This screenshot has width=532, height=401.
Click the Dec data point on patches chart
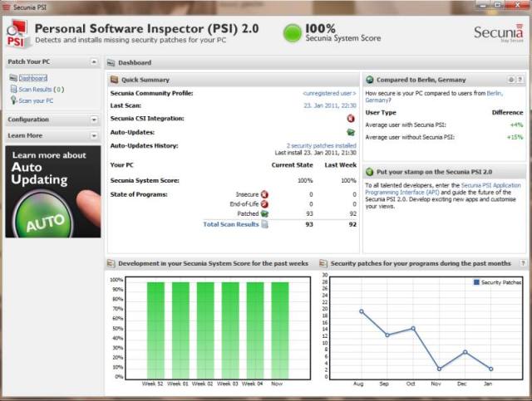click(465, 352)
